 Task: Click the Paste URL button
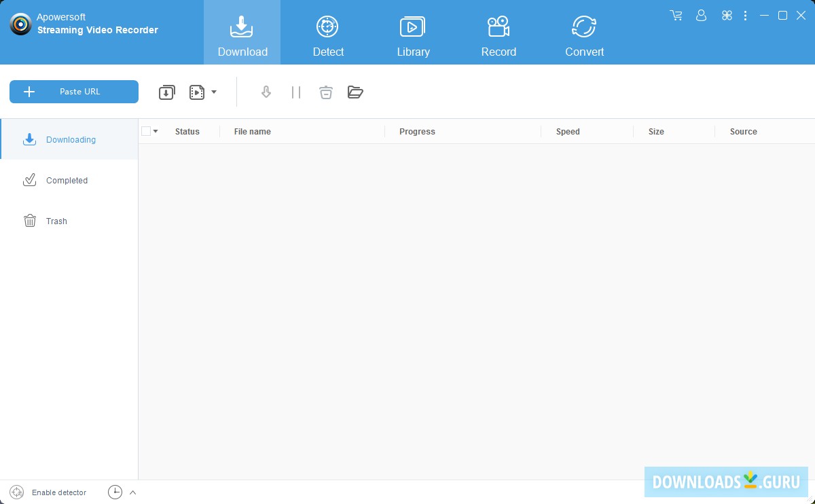73,91
